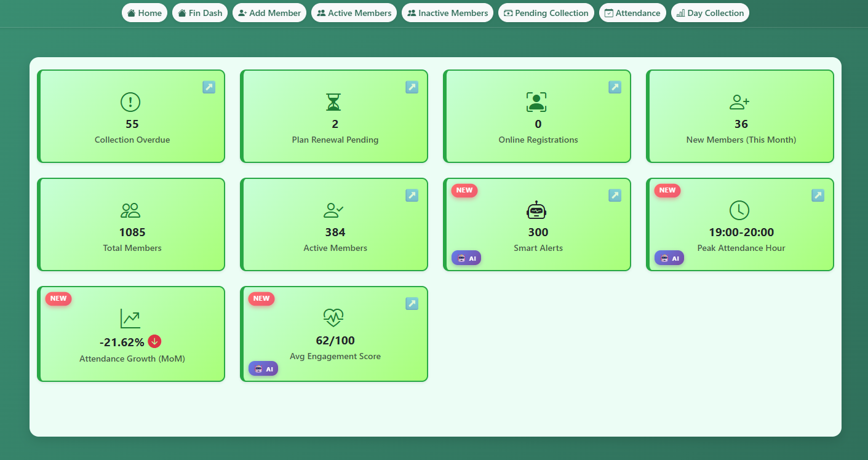
Task: Click the red down arrow beside -21.62%
Action: [x=155, y=341]
